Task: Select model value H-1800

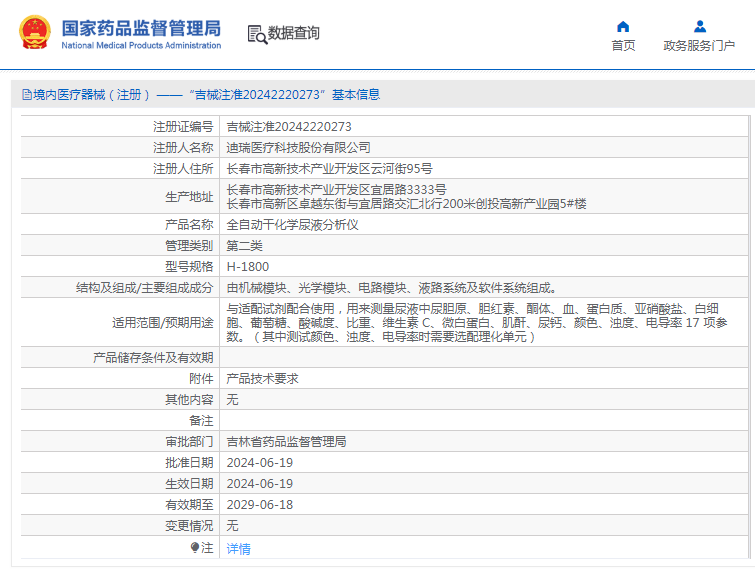Action: (x=247, y=267)
